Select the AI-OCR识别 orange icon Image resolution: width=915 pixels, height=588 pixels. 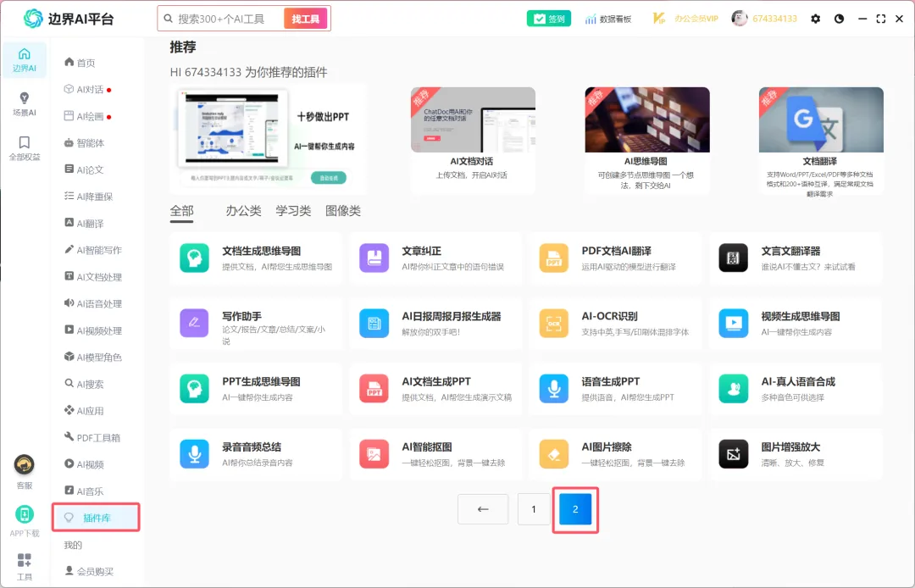point(554,323)
